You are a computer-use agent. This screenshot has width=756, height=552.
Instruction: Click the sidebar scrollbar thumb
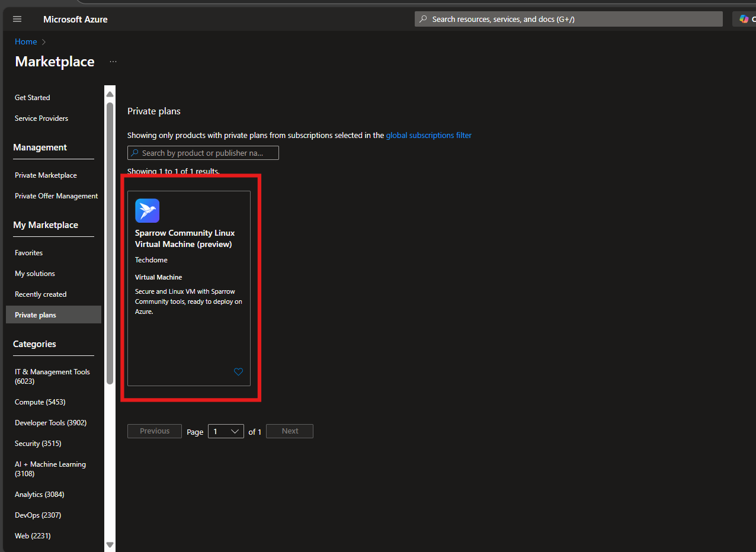coord(110,243)
